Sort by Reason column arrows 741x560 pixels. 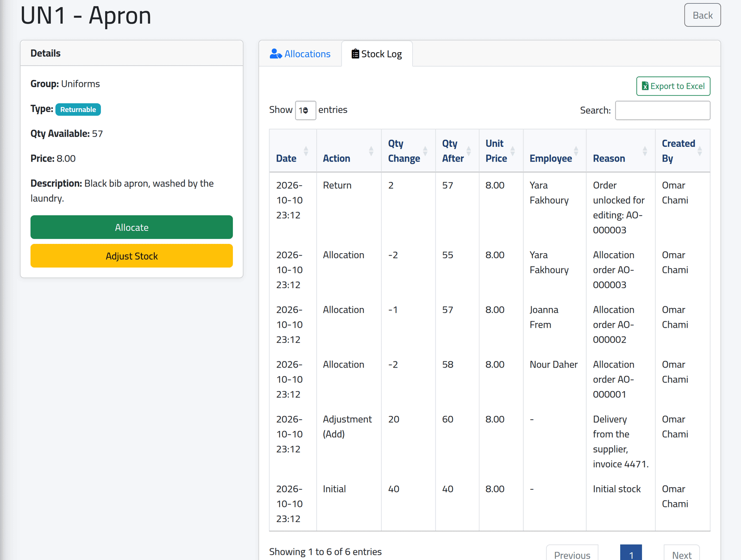(x=645, y=151)
